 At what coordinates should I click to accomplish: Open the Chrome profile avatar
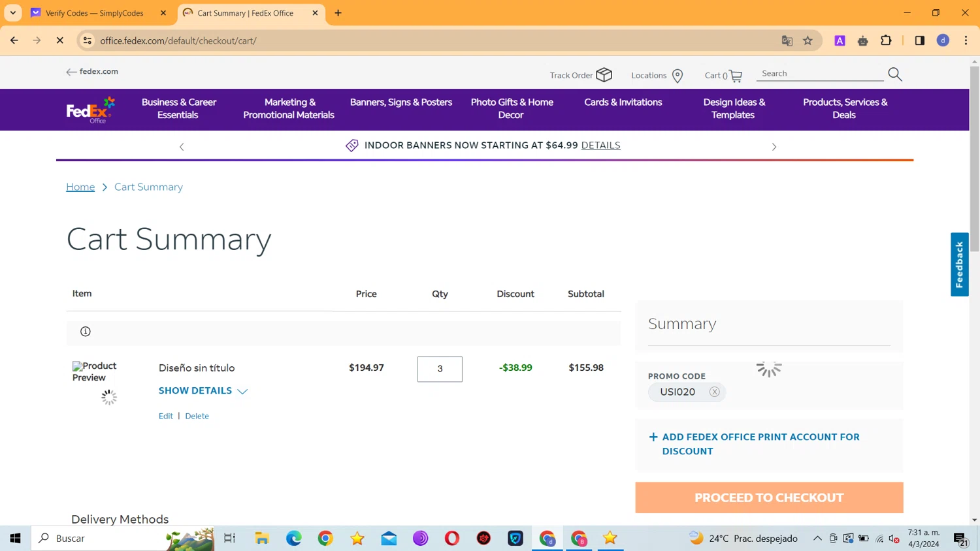click(943, 40)
